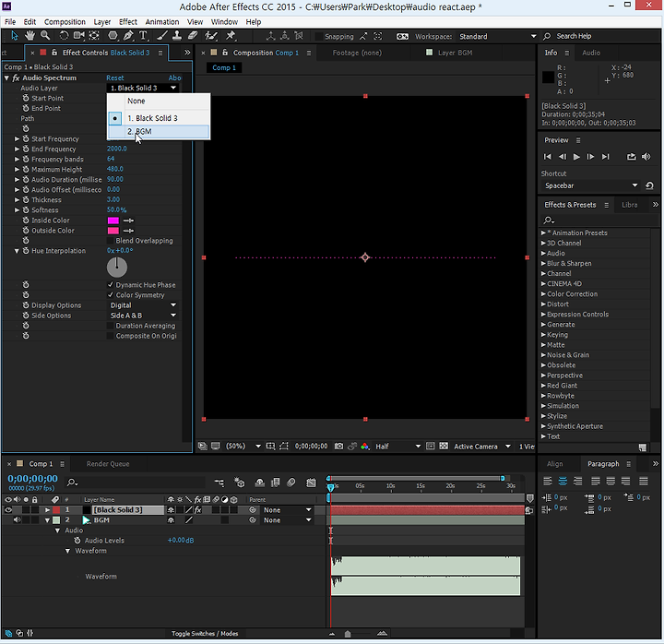Open the Display Options dropdown

pyautogui.click(x=144, y=305)
